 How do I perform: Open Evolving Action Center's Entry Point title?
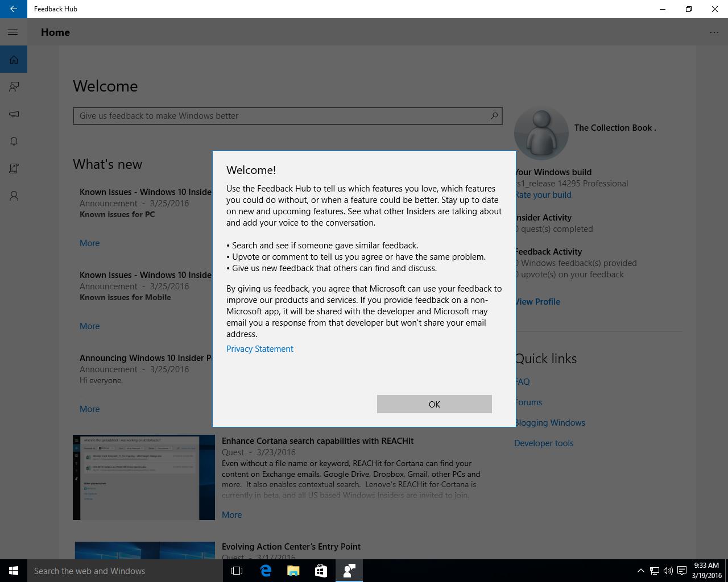(291, 547)
